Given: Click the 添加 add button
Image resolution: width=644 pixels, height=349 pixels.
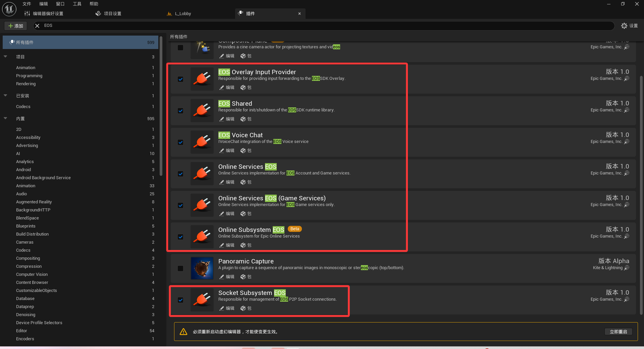Looking at the screenshot, I should coord(16,26).
